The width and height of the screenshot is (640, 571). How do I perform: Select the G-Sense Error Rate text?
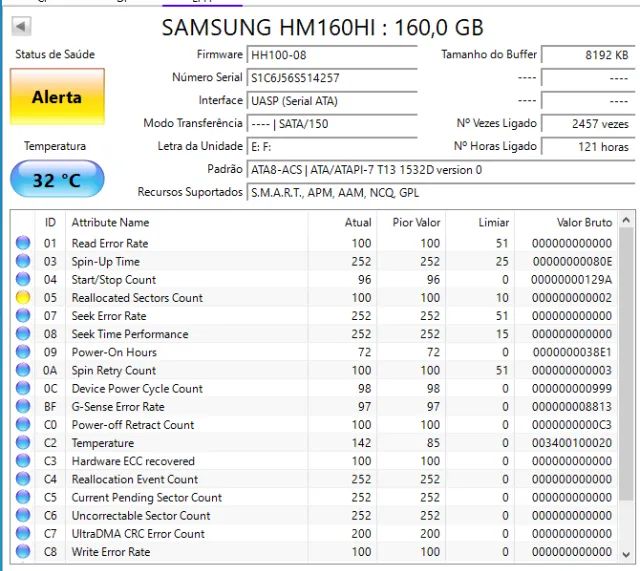click(x=118, y=407)
